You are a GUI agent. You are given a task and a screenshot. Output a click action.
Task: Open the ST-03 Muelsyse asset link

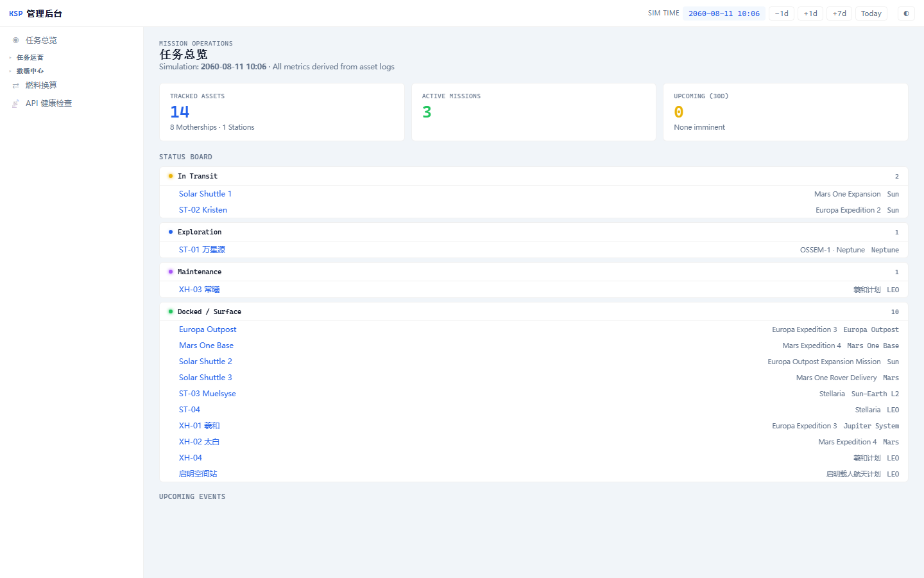207,394
